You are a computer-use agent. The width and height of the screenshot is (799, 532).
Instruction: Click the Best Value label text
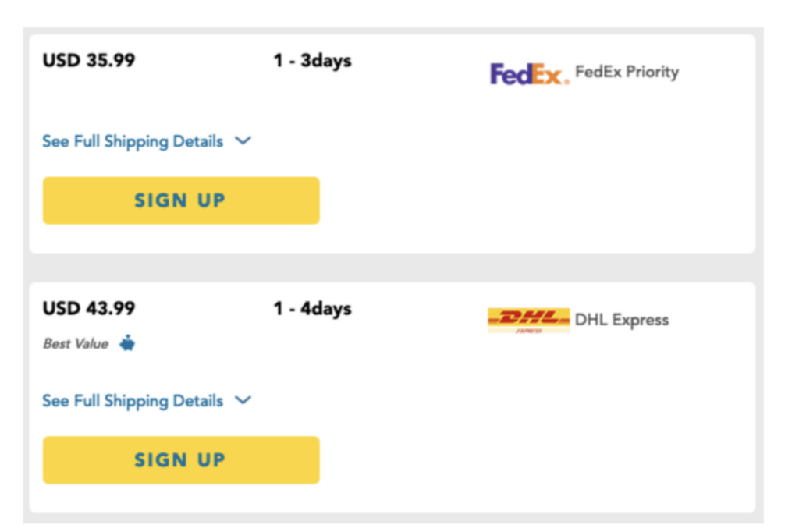tap(76, 344)
